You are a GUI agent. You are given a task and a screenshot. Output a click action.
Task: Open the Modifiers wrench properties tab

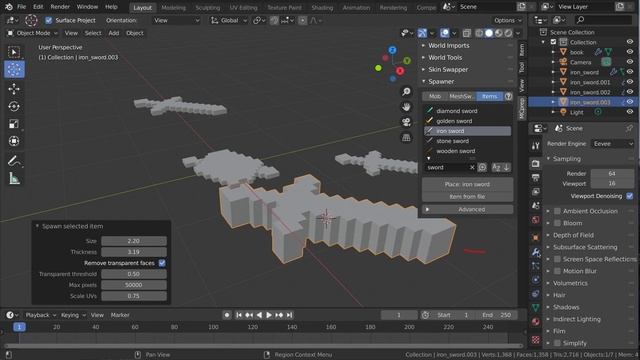[x=536, y=252]
